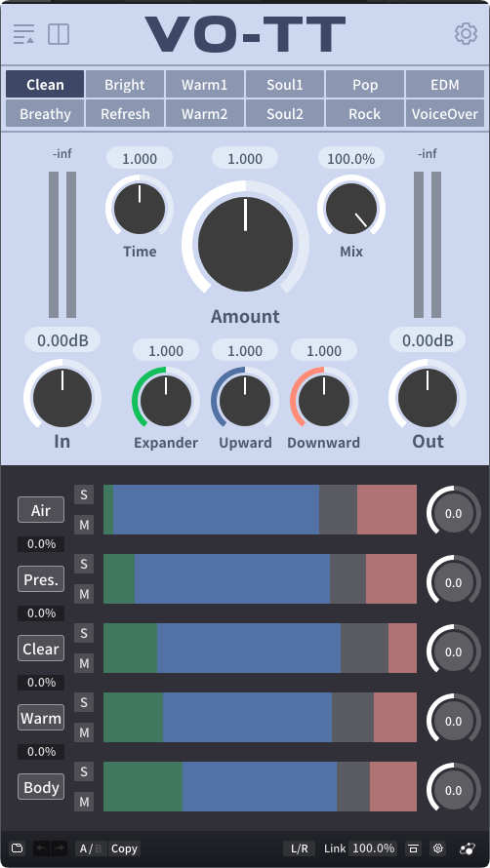Open the preset list menu icon
490x868 pixels.
tap(23, 34)
